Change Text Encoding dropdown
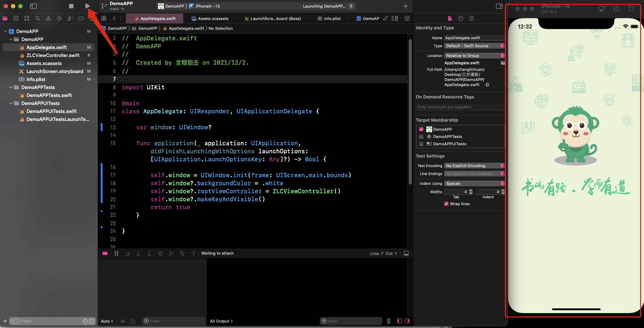This screenshot has width=644, height=328. (x=474, y=166)
